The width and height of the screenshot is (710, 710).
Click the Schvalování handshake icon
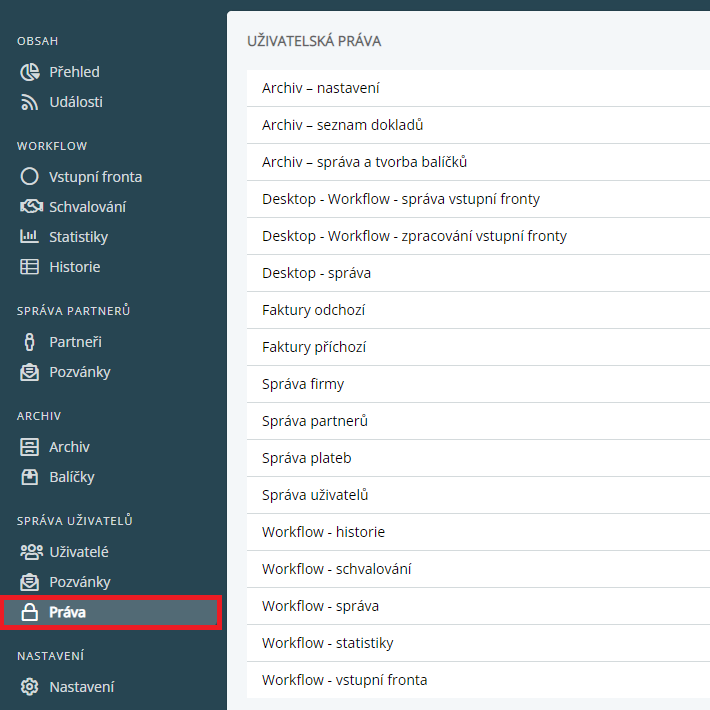coord(30,207)
